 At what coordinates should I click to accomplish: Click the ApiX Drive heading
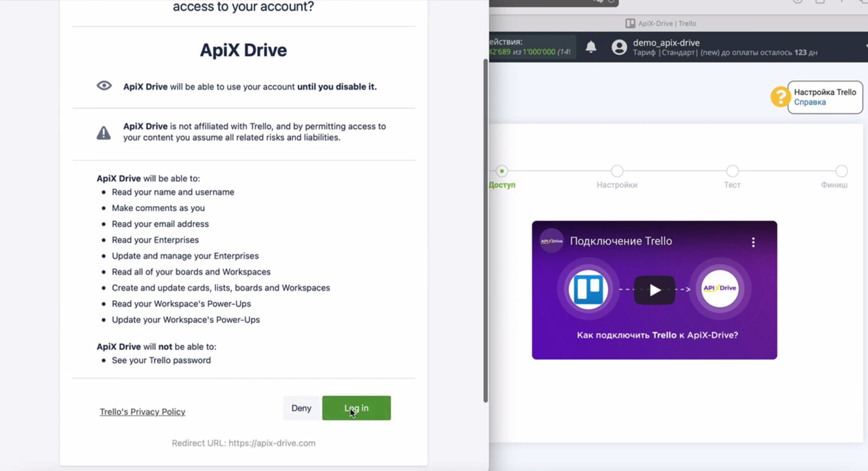(243, 50)
